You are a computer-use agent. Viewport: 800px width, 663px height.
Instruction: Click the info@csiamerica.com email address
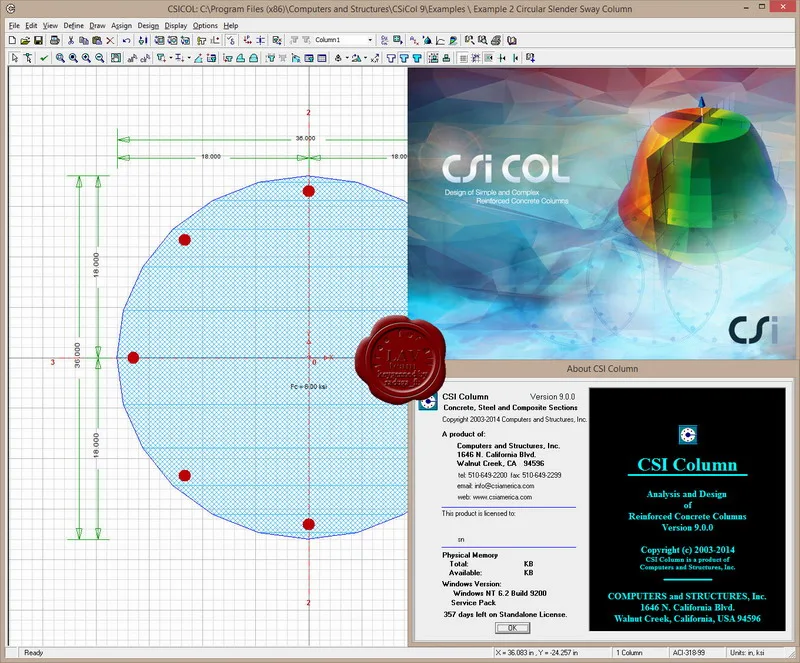(504, 486)
